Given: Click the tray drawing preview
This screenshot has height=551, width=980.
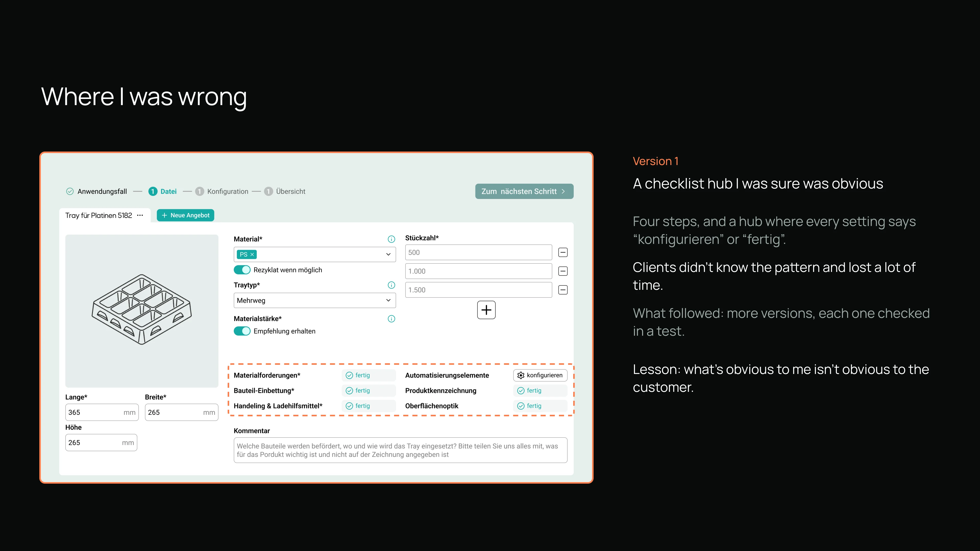Looking at the screenshot, I should coord(142,311).
